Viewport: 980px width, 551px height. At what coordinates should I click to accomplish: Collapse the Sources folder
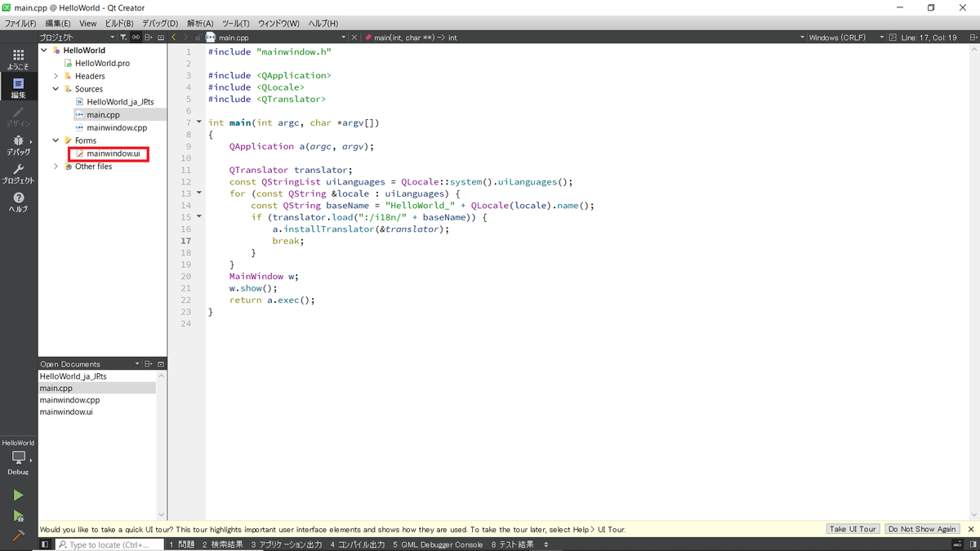point(56,89)
